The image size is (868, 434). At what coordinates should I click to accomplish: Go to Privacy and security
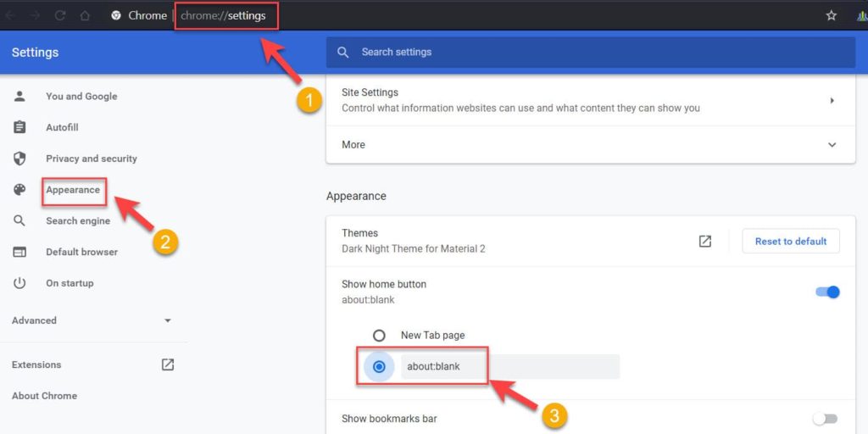click(92, 159)
